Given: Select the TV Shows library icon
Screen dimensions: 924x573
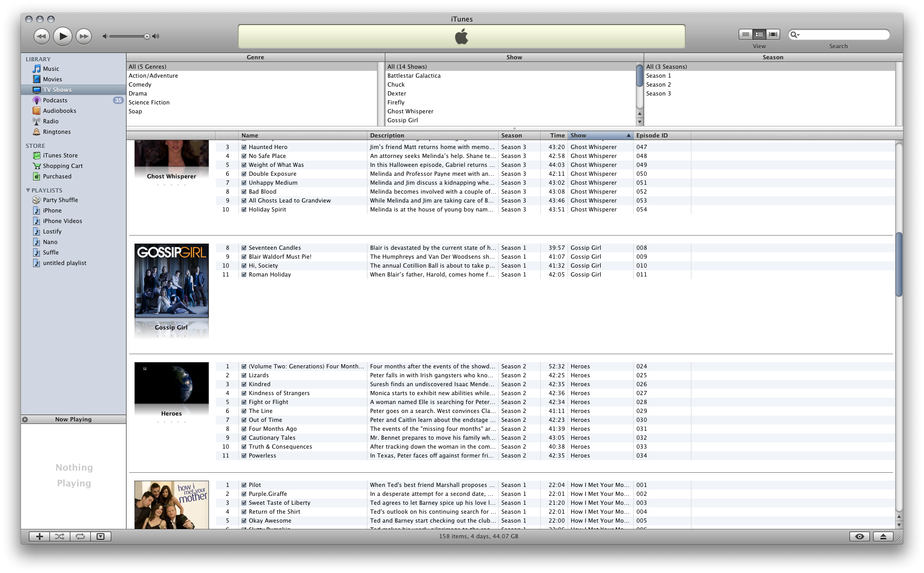Looking at the screenshot, I should pyautogui.click(x=36, y=90).
